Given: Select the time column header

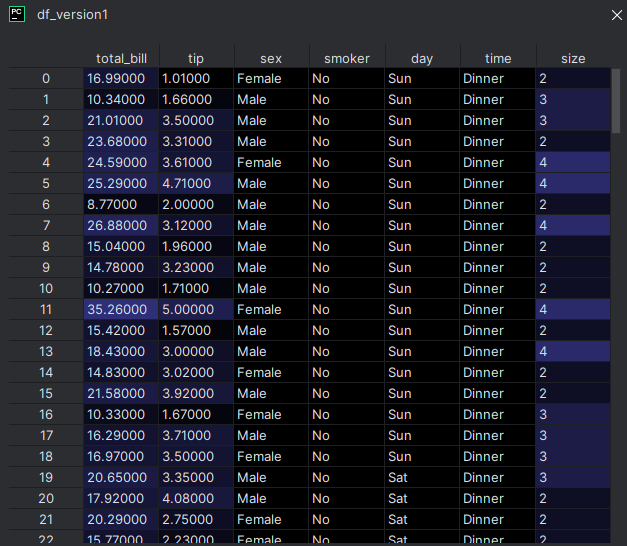Looking at the screenshot, I should pyautogui.click(x=498, y=58).
